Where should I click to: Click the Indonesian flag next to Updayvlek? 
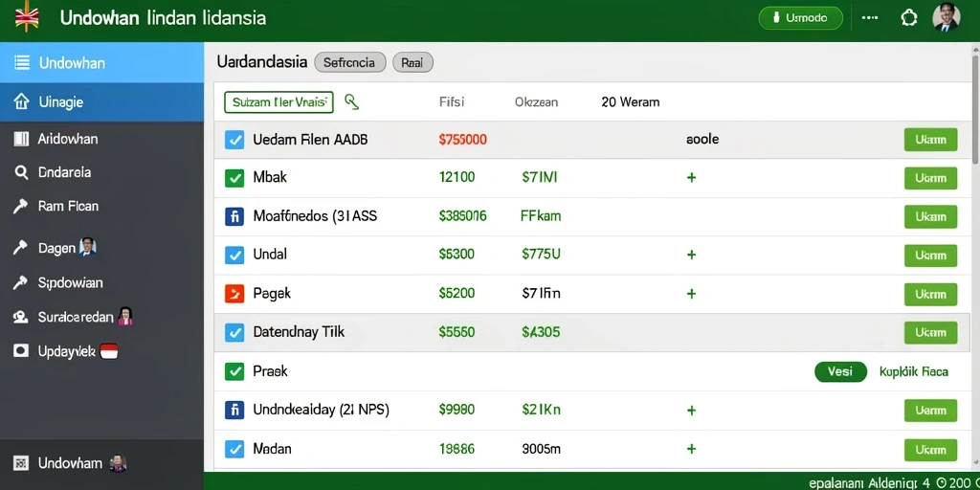pos(109,351)
